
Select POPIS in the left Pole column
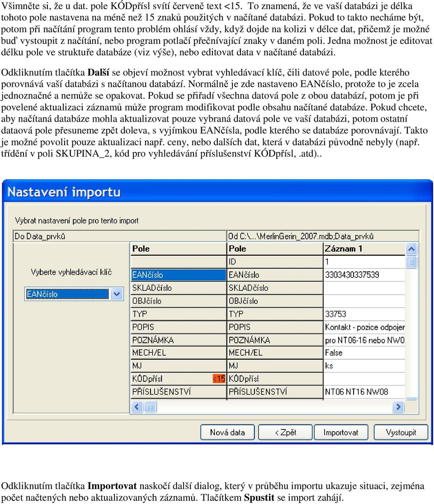(x=179, y=327)
